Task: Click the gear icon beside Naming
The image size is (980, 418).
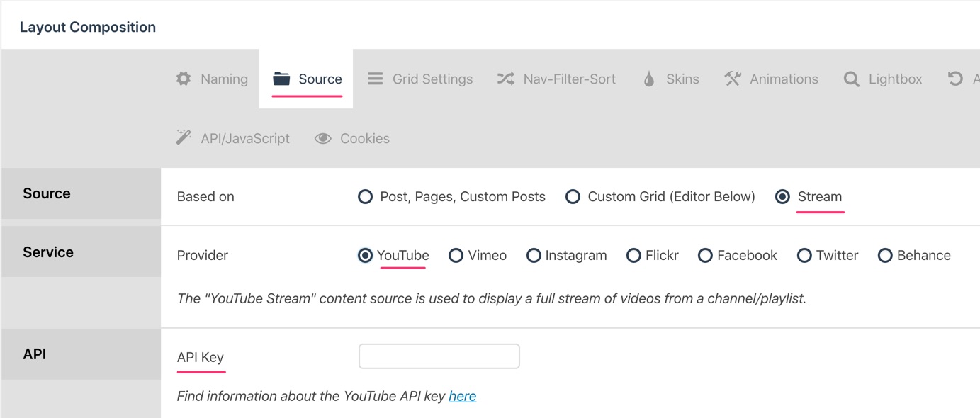Action: pos(184,79)
